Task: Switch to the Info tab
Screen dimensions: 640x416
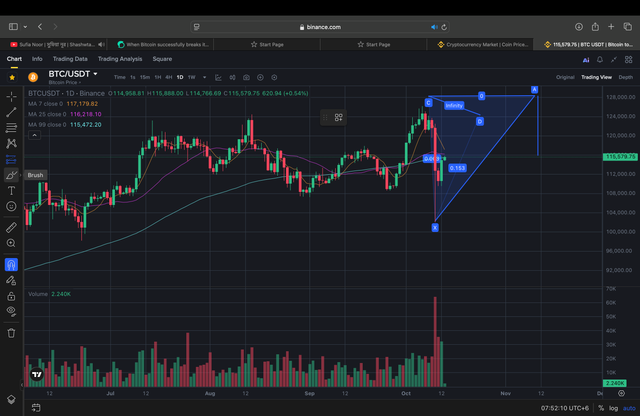Action: pos(37,59)
